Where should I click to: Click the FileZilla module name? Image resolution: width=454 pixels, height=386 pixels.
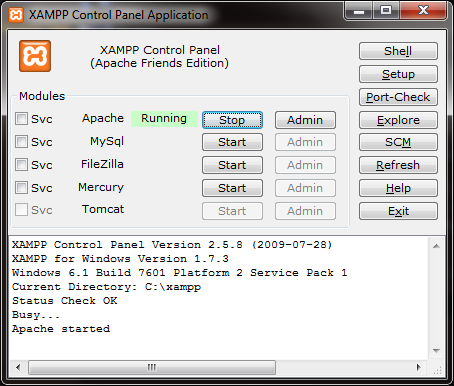click(x=102, y=164)
